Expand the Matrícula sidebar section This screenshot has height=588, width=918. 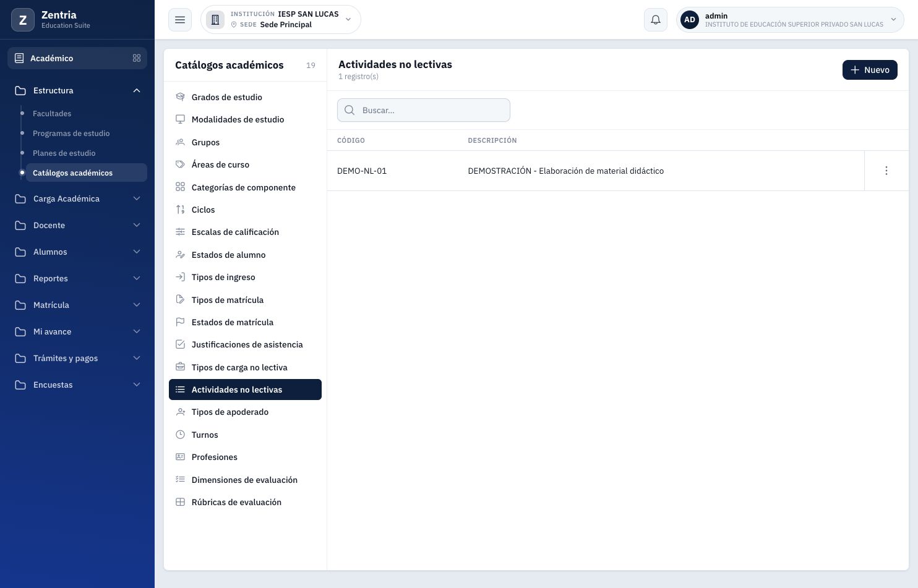[x=77, y=305]
